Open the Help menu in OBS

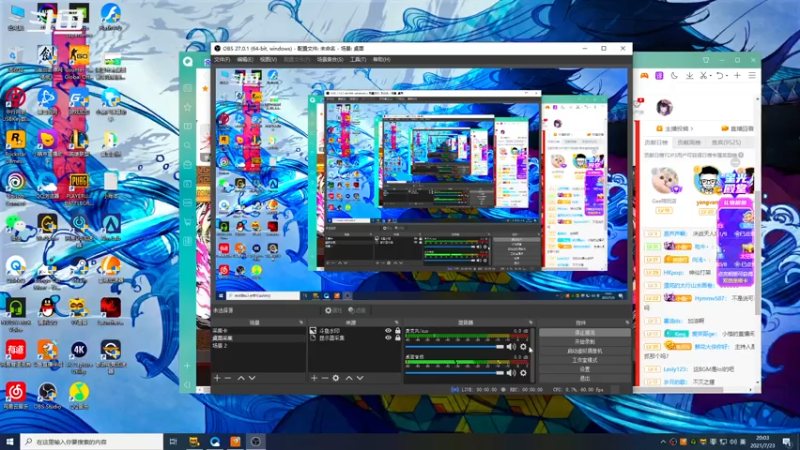[x=382, y=60]
